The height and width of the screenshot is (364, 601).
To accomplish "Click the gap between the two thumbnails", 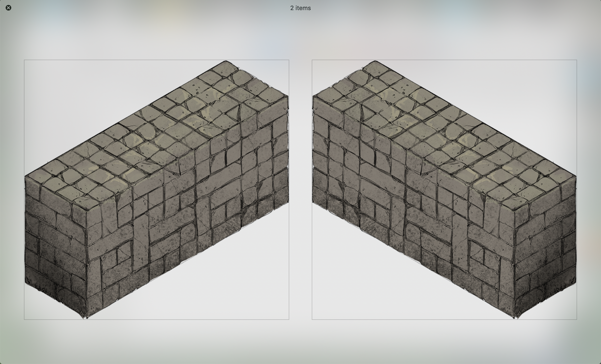I will pyautogui.click(x=300, y=190).
